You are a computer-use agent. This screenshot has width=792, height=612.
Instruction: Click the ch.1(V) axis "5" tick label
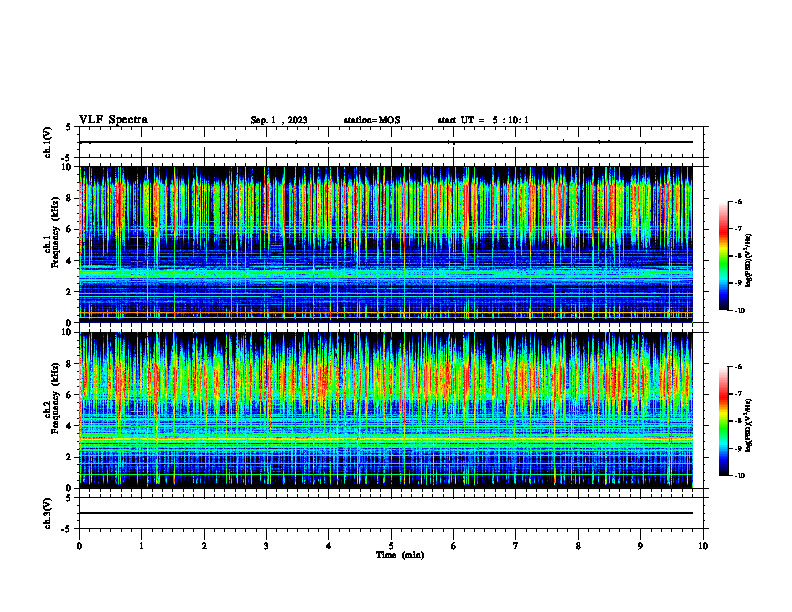click(69, 128)
